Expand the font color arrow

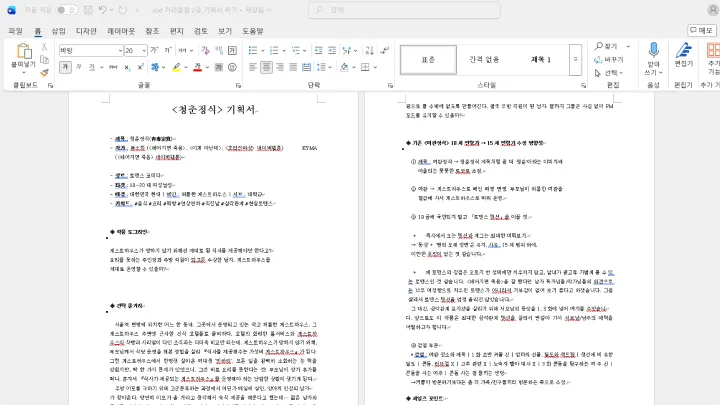click(208, 68)
